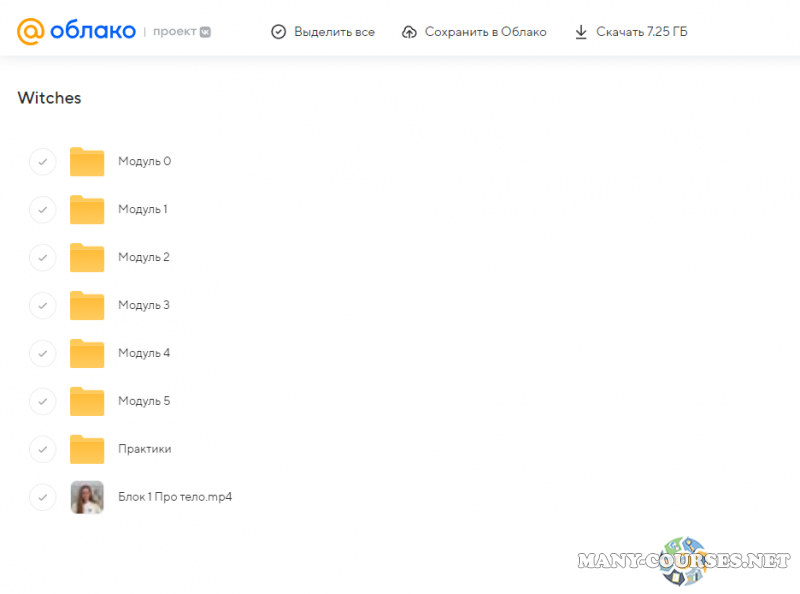Image resolution: width=800 pixels, height=594 pixels.
Task: Click Выделить все in the toolbar
Action: point(334,32)
